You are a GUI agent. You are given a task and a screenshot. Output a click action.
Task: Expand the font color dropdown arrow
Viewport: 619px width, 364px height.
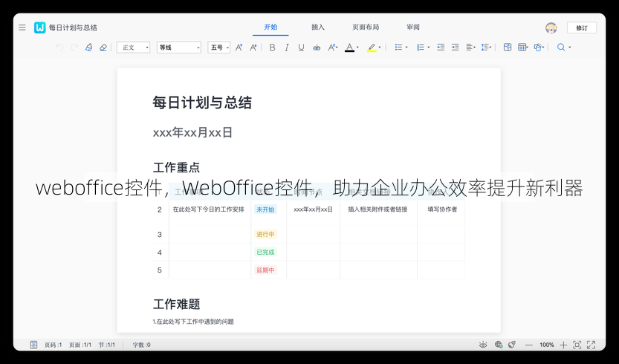(357, 48)
